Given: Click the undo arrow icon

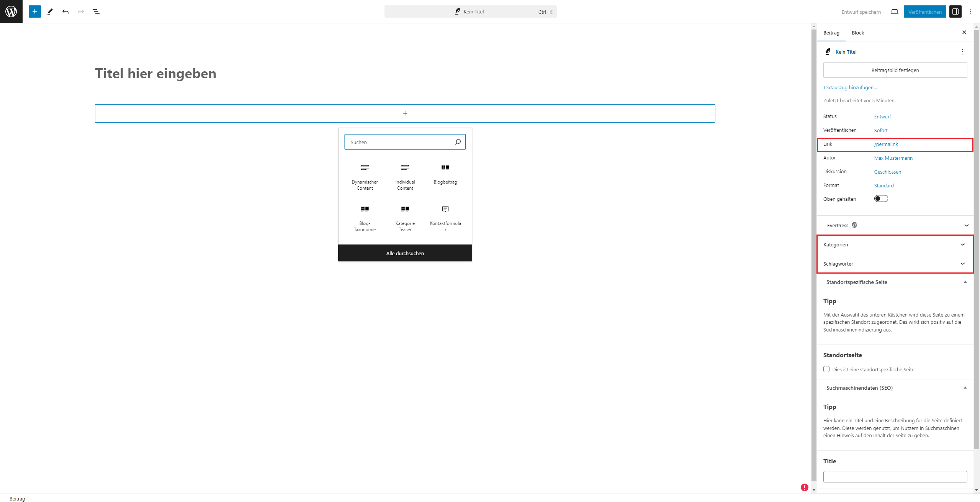Looking at the screenshot, I should point(65,11).
